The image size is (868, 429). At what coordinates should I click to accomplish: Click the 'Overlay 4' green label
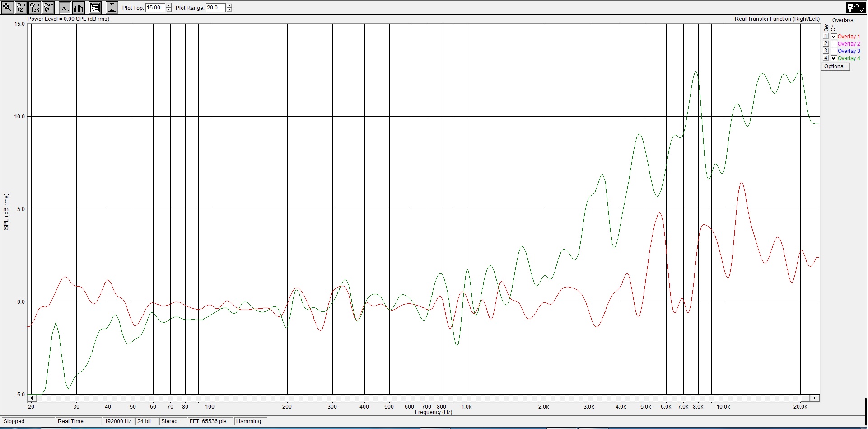click(849, 58)
